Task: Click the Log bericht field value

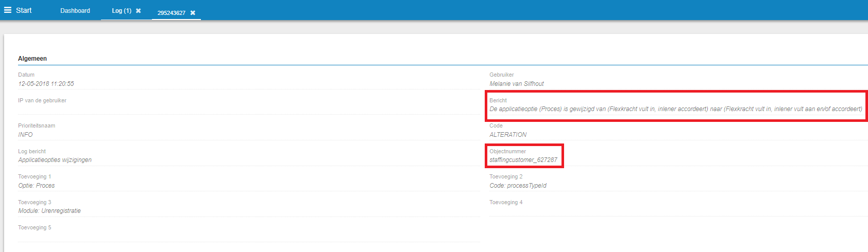Action: pyautogui.click(x=55, y=160)
